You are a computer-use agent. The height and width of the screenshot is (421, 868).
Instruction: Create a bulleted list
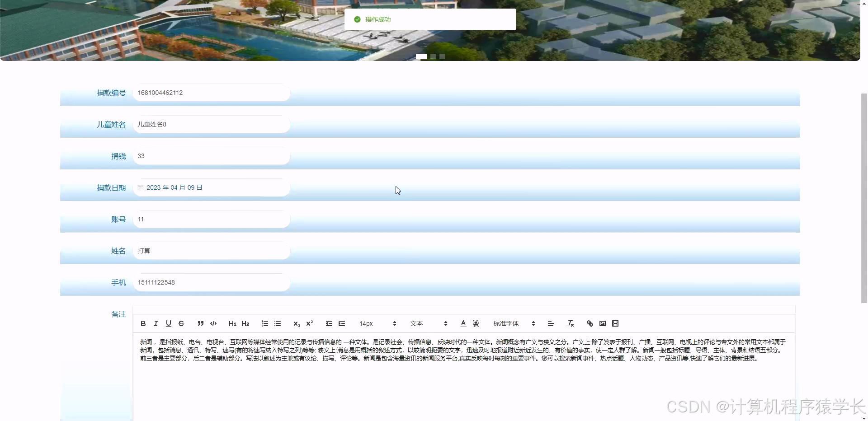pos(278,323)
